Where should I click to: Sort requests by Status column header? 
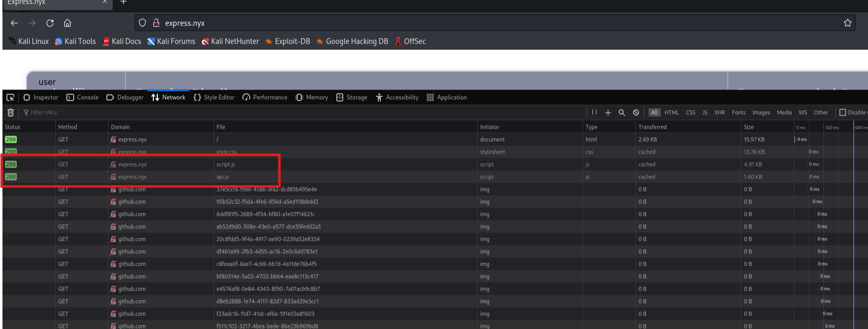13,127
